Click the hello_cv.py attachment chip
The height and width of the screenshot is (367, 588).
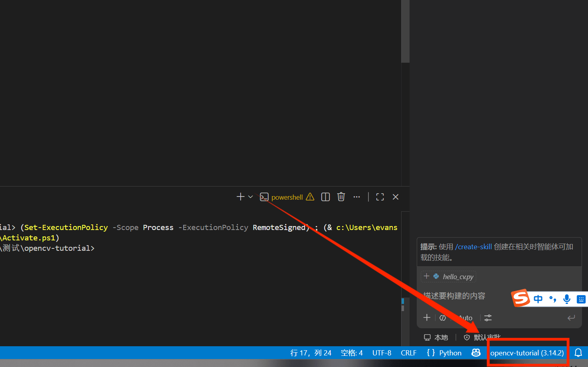(x=449, y=277)
